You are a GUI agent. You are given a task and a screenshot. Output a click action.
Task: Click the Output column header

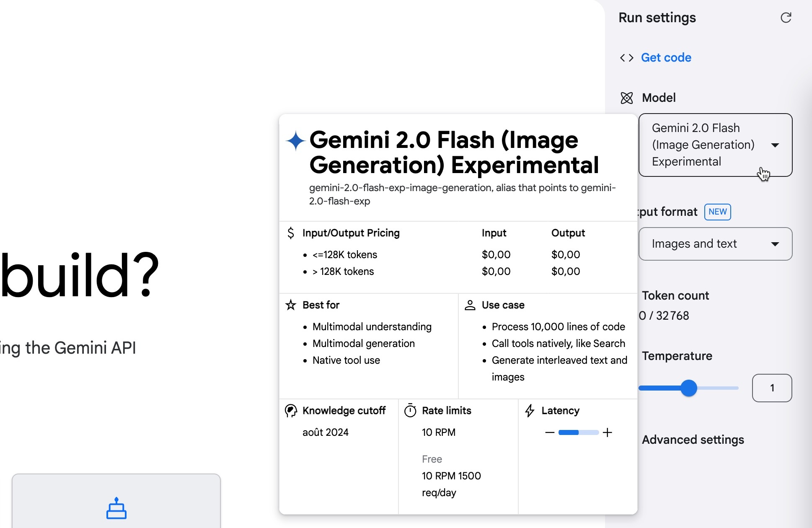[x=568, y=233]
